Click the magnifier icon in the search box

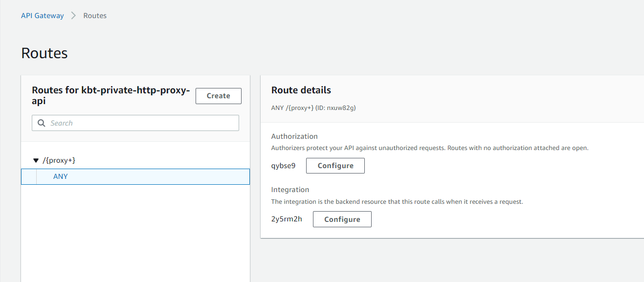(42, 123)
